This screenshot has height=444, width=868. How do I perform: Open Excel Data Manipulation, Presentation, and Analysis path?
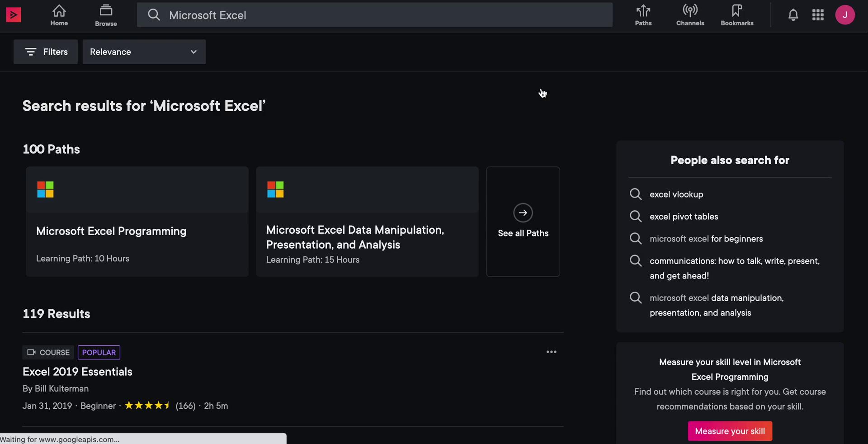367,222
